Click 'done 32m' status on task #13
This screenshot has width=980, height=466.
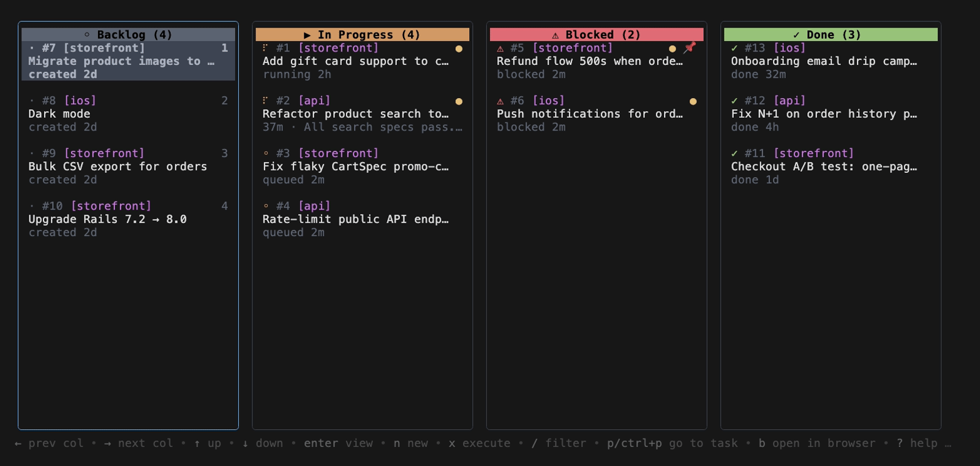(x=758, y=74)
